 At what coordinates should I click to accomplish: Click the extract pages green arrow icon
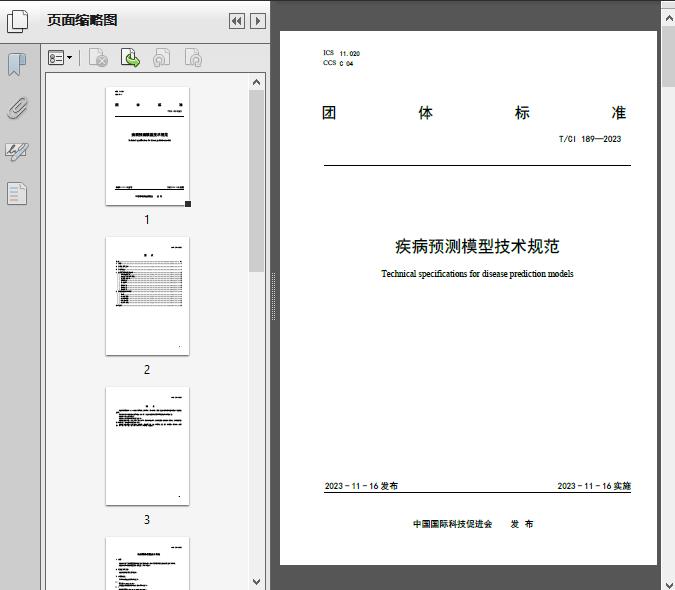click(130, 58)
